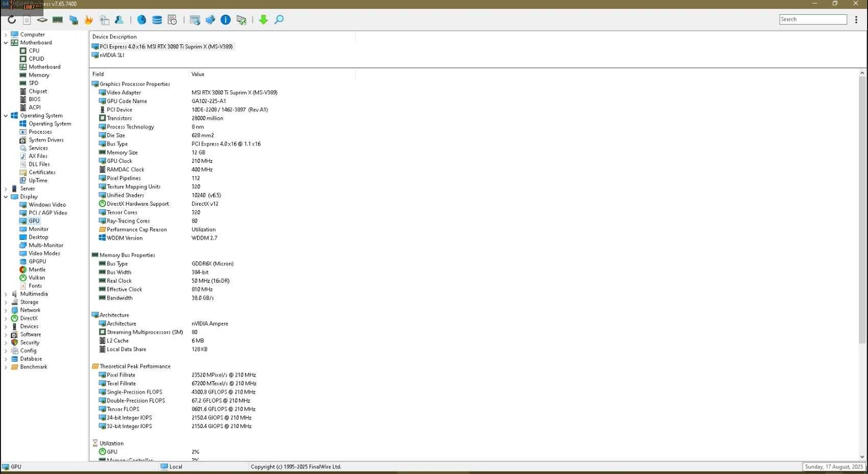Open the Vulkan tree item
Screen dimensions: 868x474
[36, 278]
